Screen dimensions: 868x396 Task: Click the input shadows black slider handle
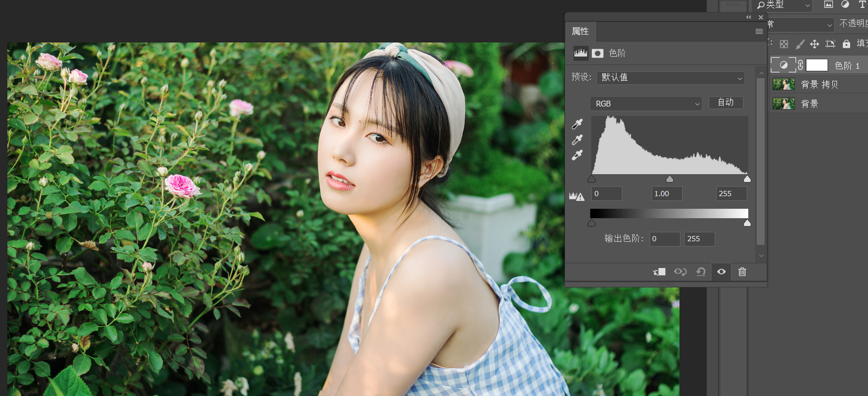pyautogui.click(x=592, y=179)
